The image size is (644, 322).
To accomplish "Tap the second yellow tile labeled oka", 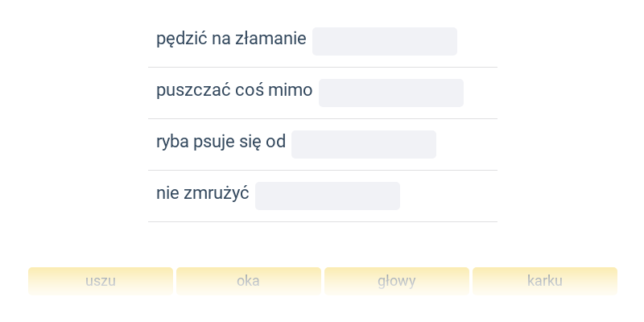I will (249, 281).
